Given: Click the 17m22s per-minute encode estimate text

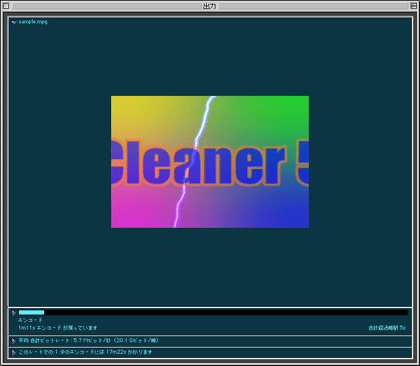Looking at the screenshot, I should click(85, 352).
